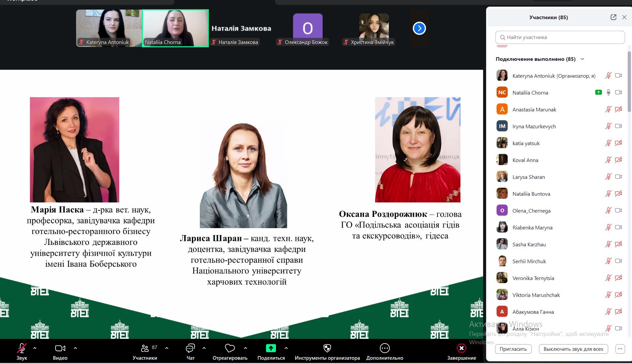This screenshot has height=364, width=632.
Task: Select Serhii Mirchuk in the participants list
Action: coord(529,261)
